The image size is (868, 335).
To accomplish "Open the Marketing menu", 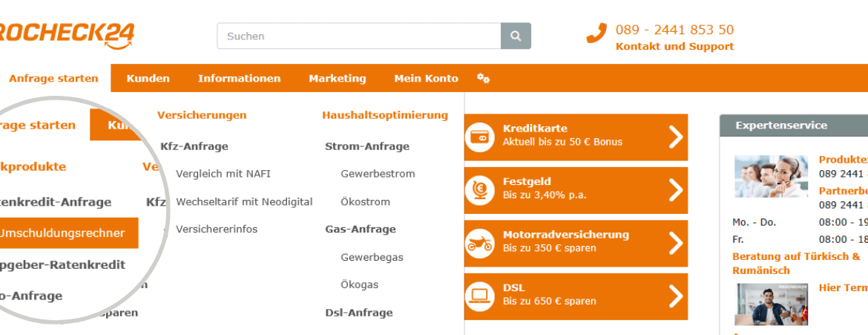I will click(x=337, y=78).
